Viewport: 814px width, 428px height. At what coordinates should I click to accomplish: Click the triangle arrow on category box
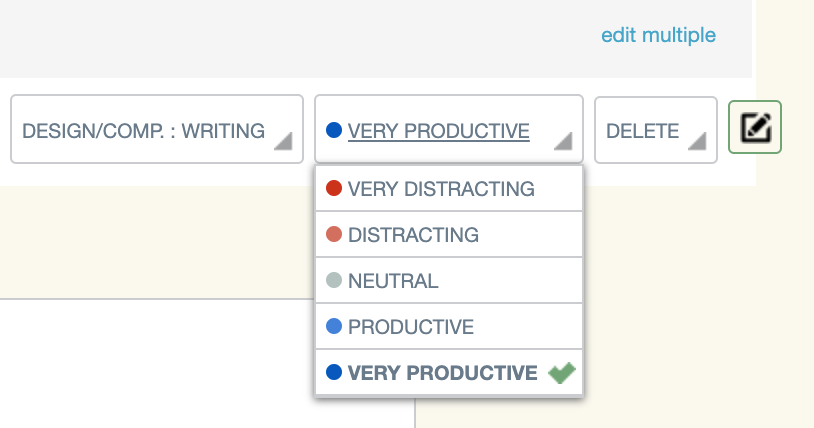point(283,141)
